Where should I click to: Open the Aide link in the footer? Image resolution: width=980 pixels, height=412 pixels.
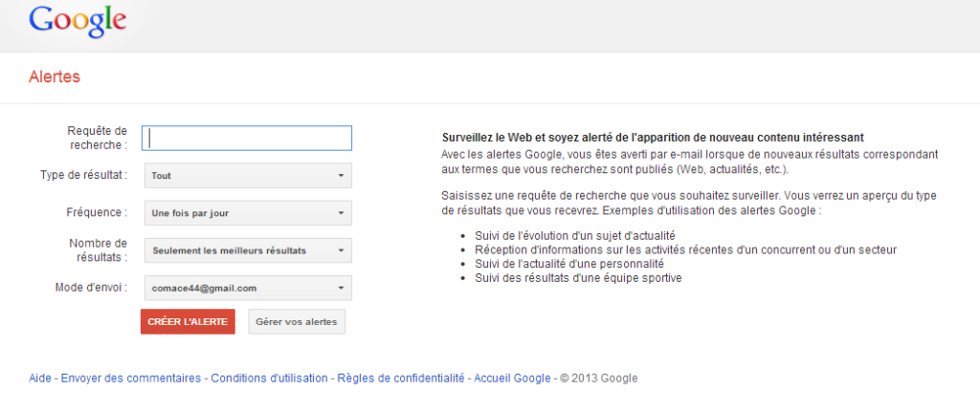[x=40, y=378]
